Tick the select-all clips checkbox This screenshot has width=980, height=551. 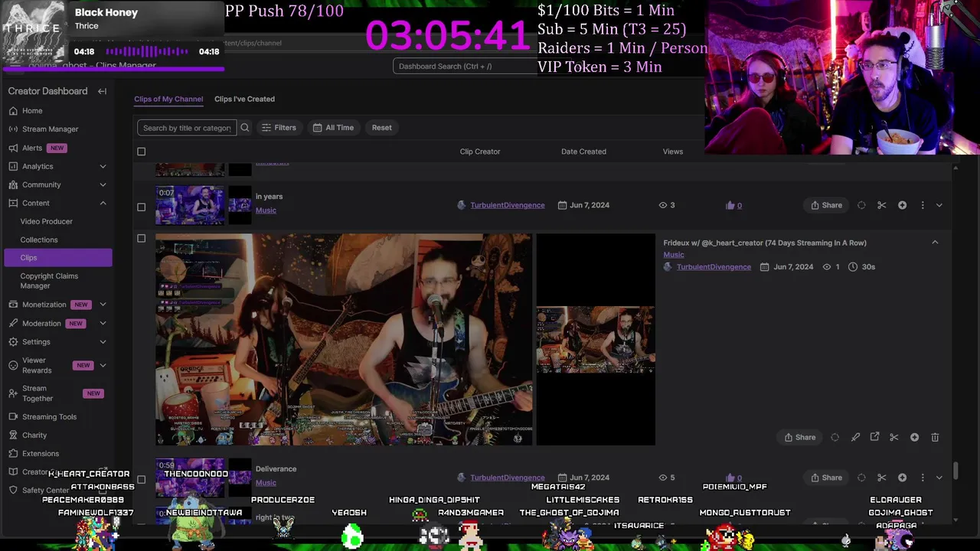[x=141, y=152]
